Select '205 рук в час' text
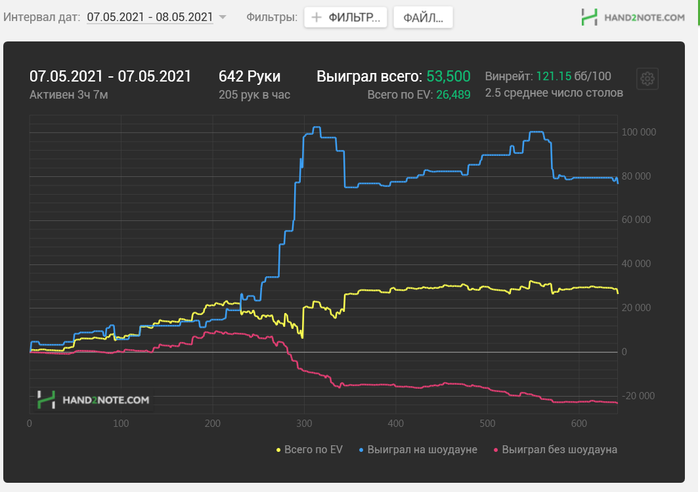The width and height of the screenshot is (700, 492). click(254, 95)
